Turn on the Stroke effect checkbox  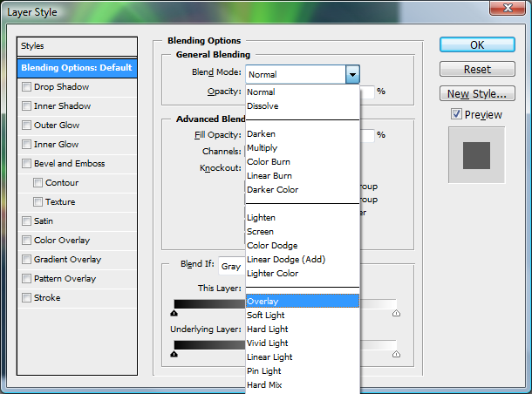(27, 298)
